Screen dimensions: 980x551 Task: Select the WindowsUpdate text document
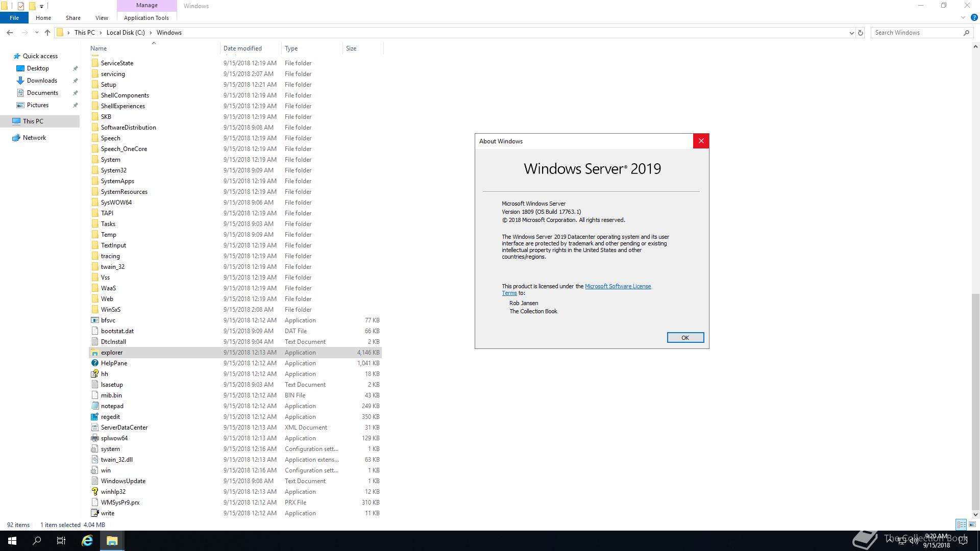click(235, 481)
